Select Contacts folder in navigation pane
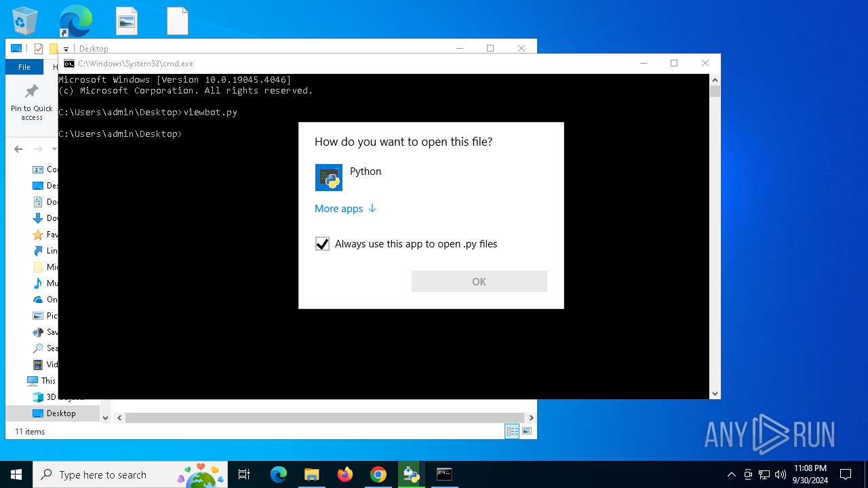 tap(45, 169)
